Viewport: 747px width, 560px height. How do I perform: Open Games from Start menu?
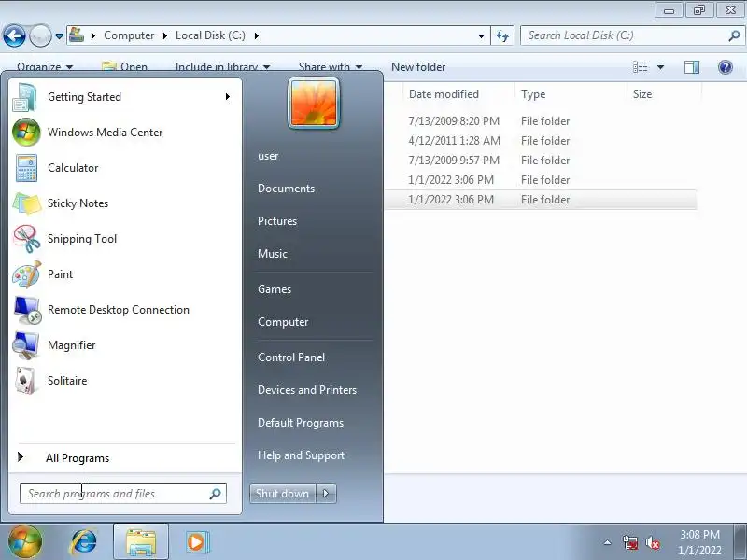coord(275,289)
